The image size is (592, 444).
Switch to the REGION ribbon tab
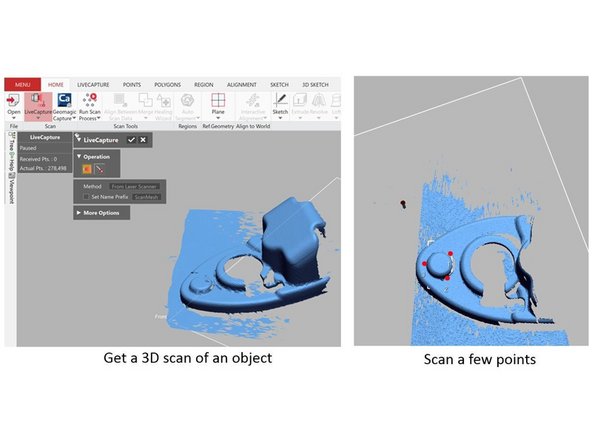204,85
